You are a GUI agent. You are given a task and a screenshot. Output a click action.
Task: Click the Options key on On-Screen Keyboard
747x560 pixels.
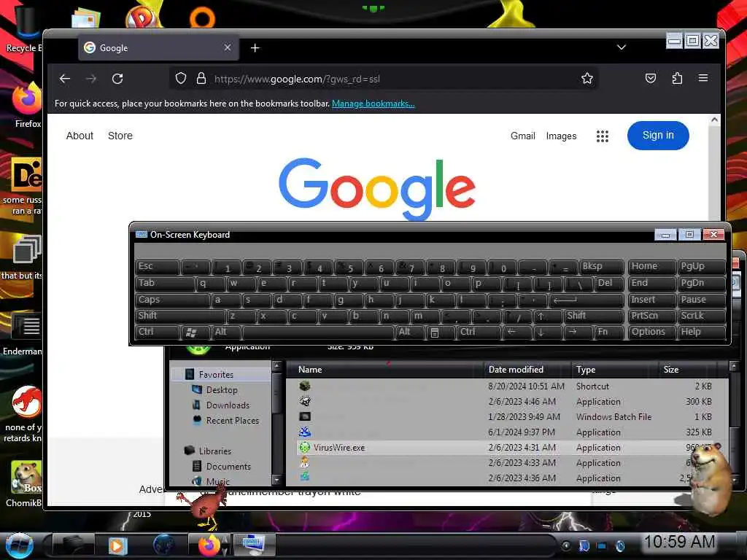(x=651, y=332)
